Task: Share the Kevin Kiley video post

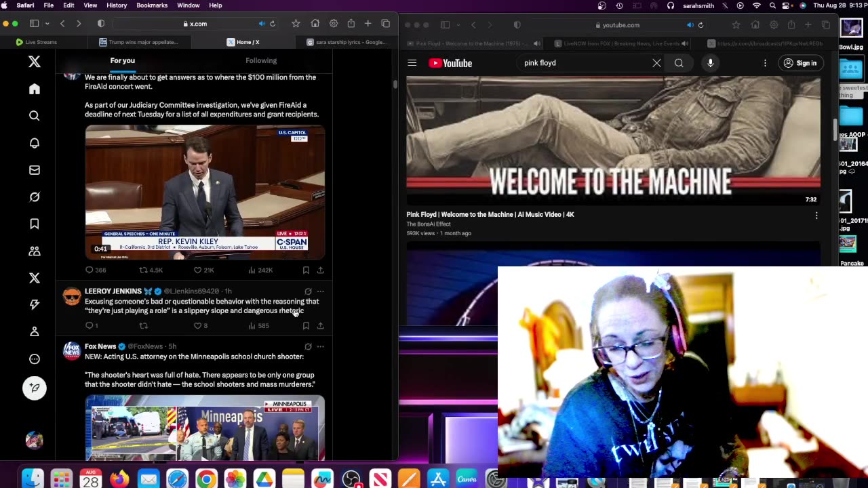Action: coord(320,270)
